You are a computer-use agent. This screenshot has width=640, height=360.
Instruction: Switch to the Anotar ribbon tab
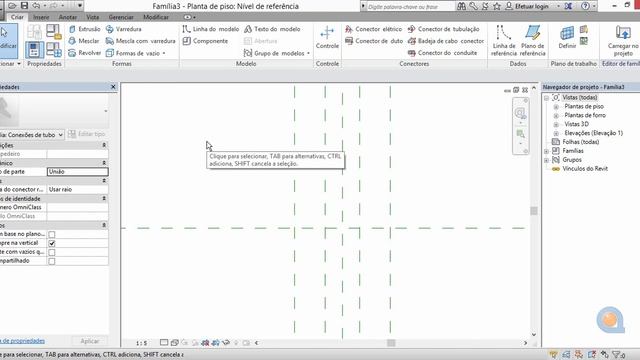68,17
